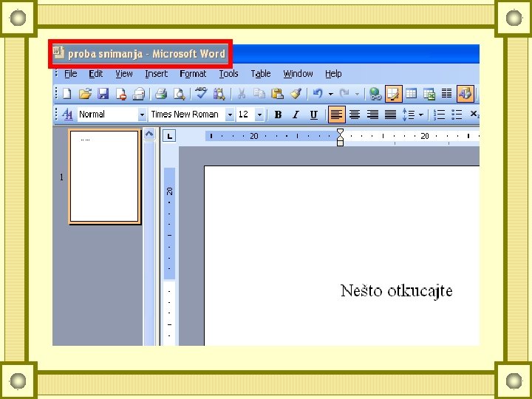The height and width of the screenshot is (399, 532).
Task: Open the Redo history dropdown arrow
Action: 357,94
